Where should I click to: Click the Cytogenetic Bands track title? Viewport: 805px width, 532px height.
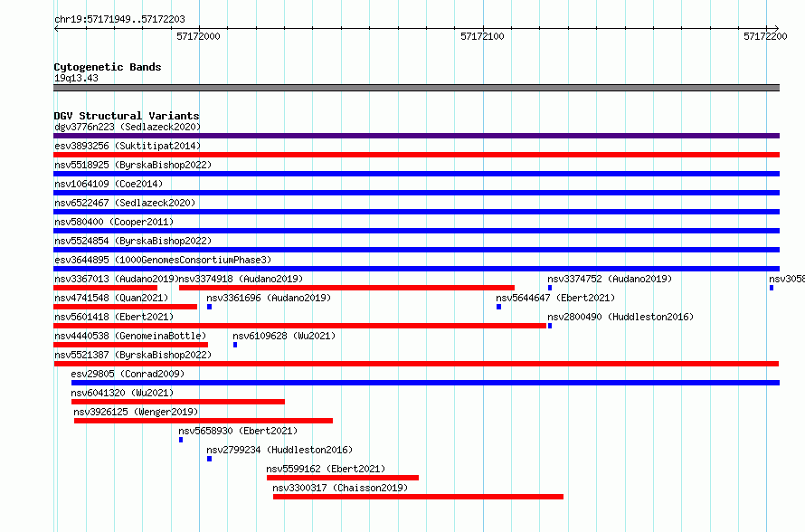[x=108, y=67]
